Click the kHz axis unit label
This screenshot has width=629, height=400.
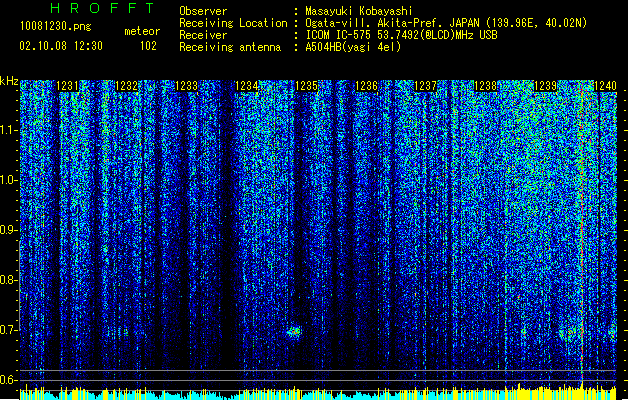coord(9,81)
